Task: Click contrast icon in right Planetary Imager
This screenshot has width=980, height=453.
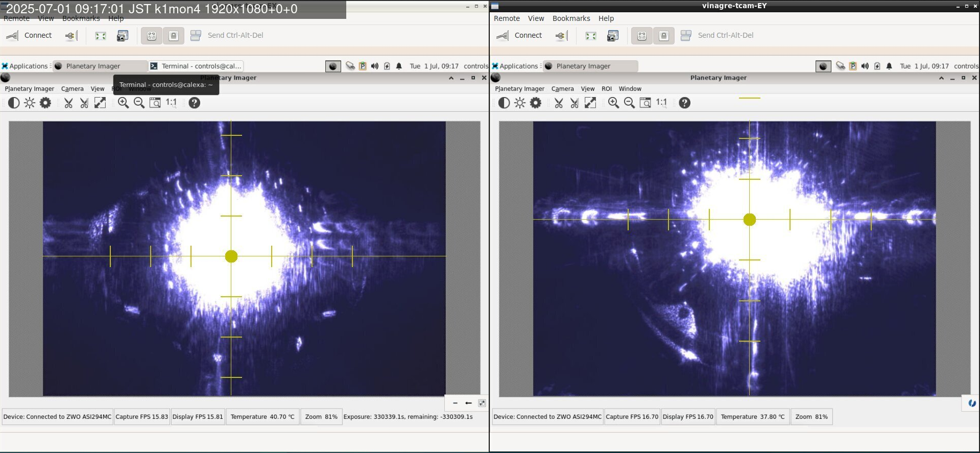Action: [504, 103]
